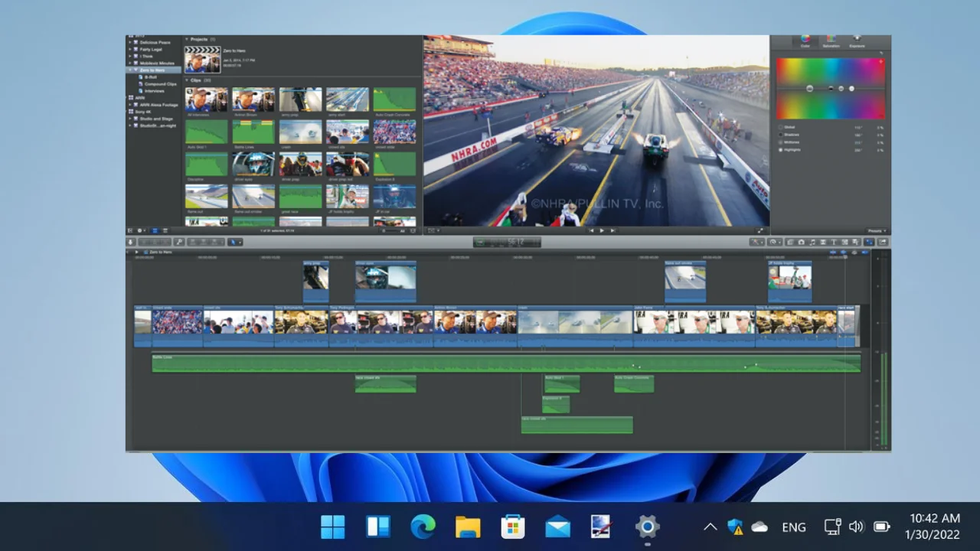
Task: Click the Share export button
Action: [883, 242]
